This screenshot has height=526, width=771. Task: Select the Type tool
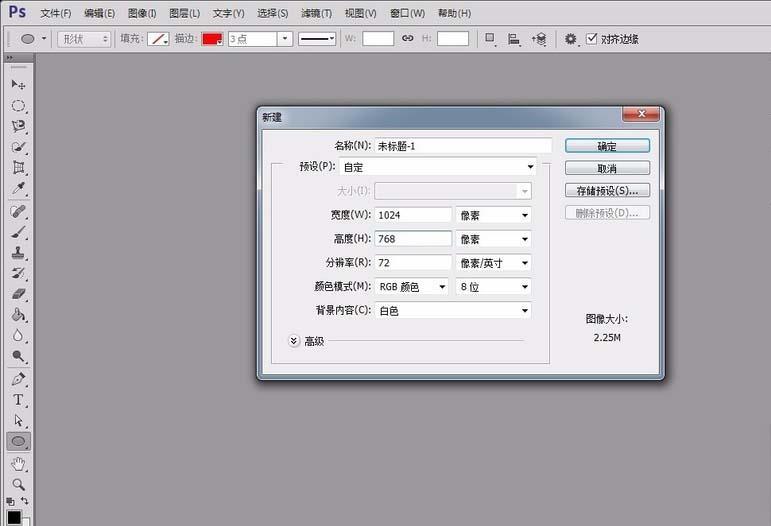18,400
